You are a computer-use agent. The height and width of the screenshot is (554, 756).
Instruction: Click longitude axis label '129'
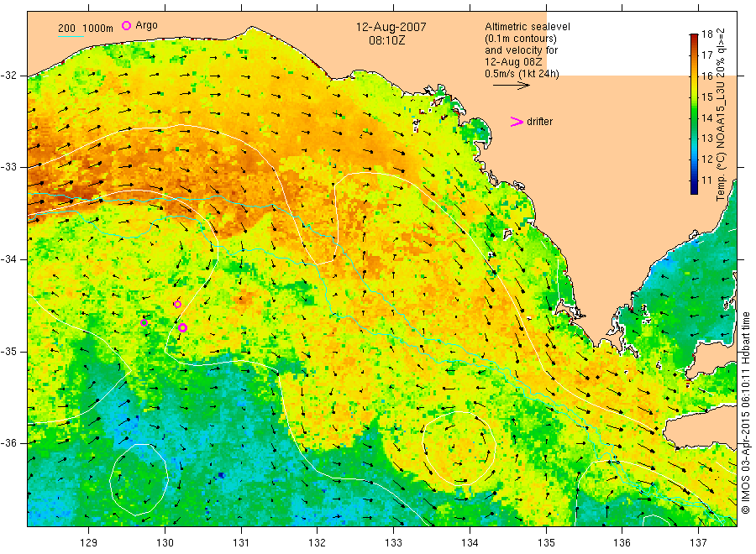(89, 543)
